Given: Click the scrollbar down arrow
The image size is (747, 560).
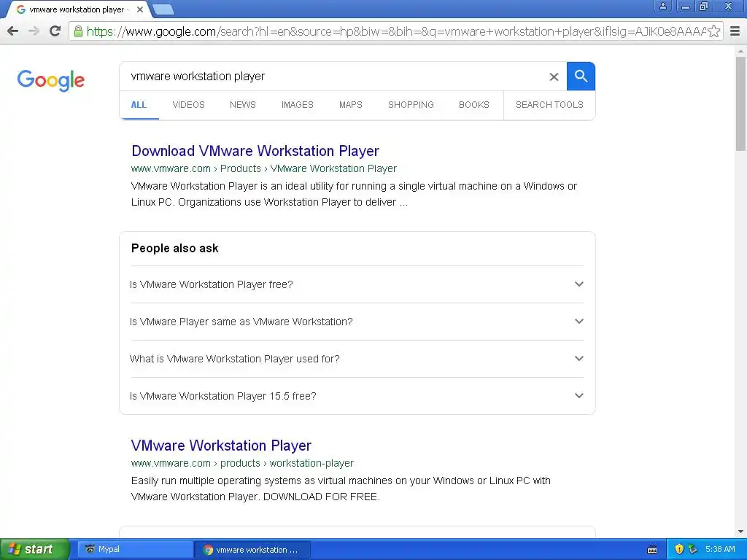Looking at the screenshot, I should click(x=740, y=532).
